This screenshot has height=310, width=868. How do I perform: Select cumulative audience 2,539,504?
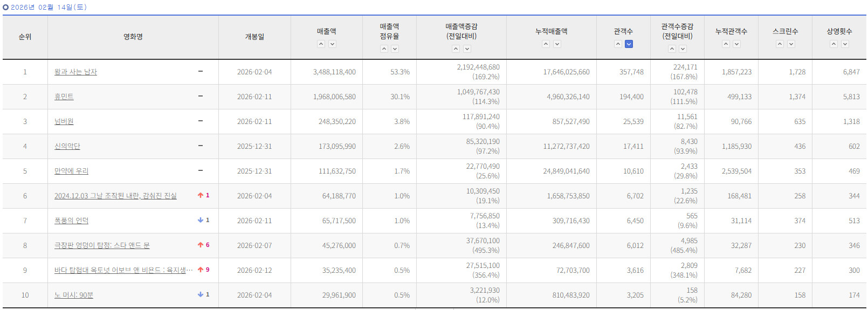point(736,171)
